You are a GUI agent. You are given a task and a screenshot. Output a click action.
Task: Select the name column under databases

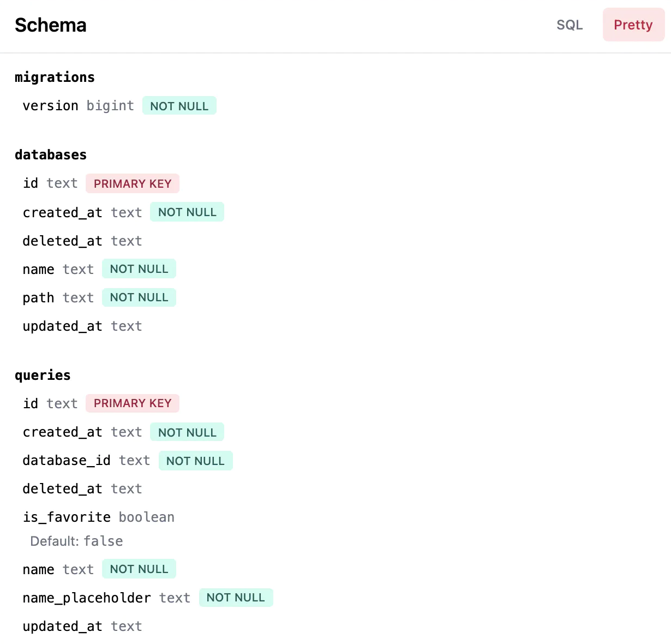38,269
